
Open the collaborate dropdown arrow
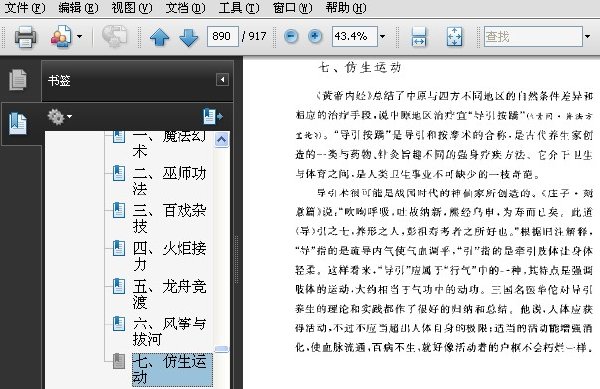point(79,37)
